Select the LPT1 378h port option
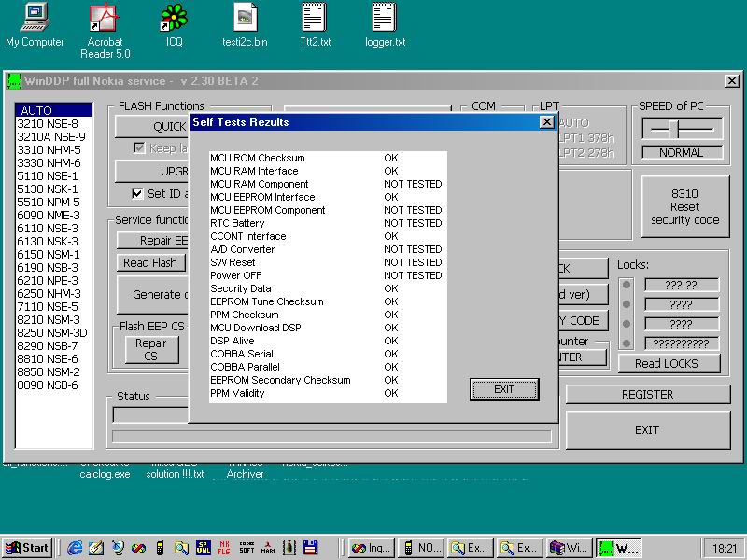 (586, 137)
